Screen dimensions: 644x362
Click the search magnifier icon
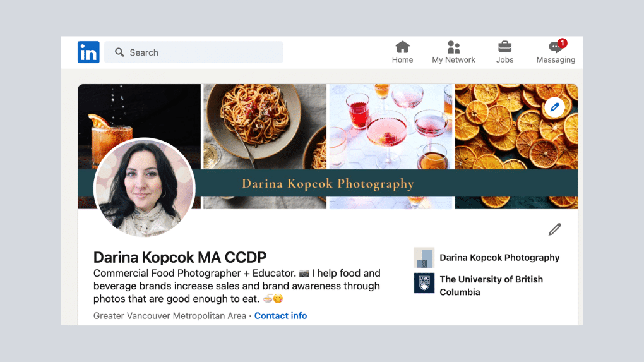(x=119, y=52)
